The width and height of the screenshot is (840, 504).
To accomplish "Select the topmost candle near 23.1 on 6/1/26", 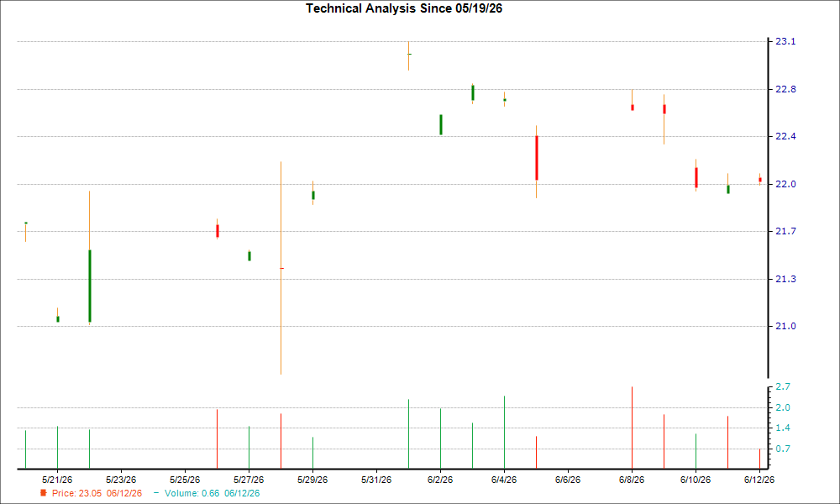I will click(409, 55).
